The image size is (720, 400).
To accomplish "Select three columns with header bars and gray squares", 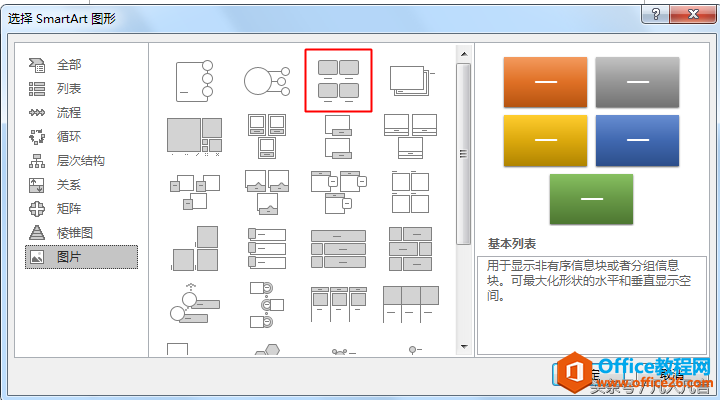I will 338,304.
